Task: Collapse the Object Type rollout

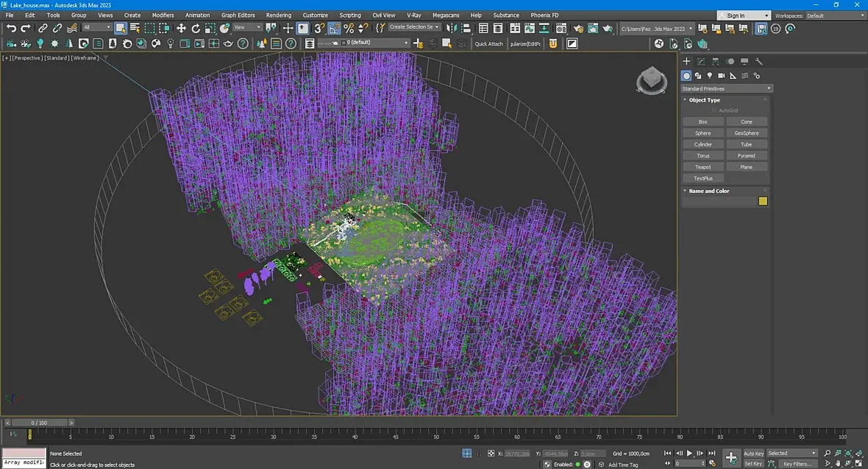Action: click(x=705, y=100)
